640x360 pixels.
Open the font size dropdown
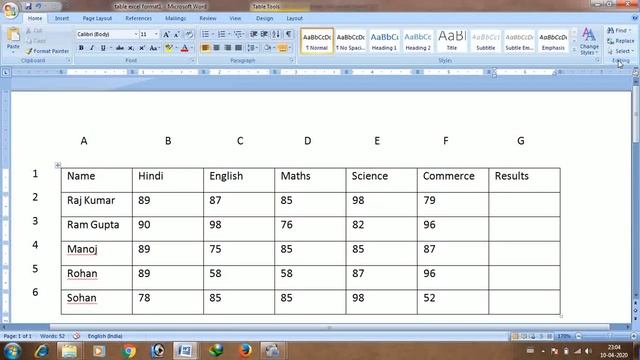pos(156,35)
